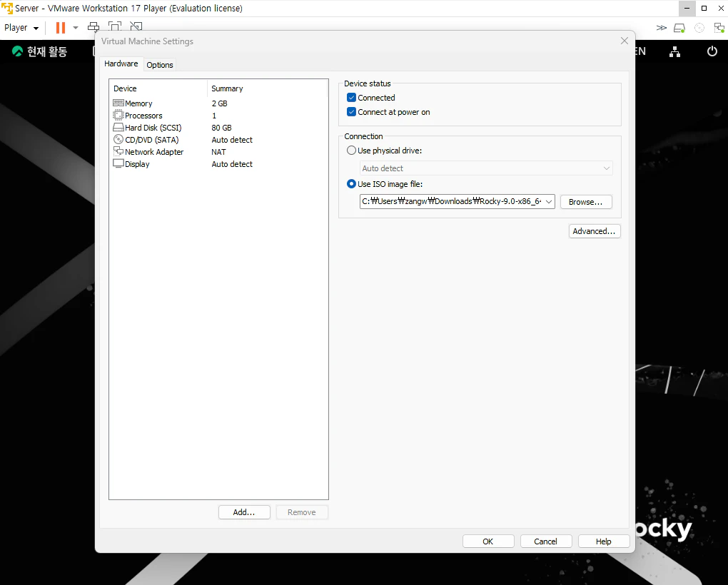Click the Add... button
This screenshot has height=585, width=728.
coord(244,512)
